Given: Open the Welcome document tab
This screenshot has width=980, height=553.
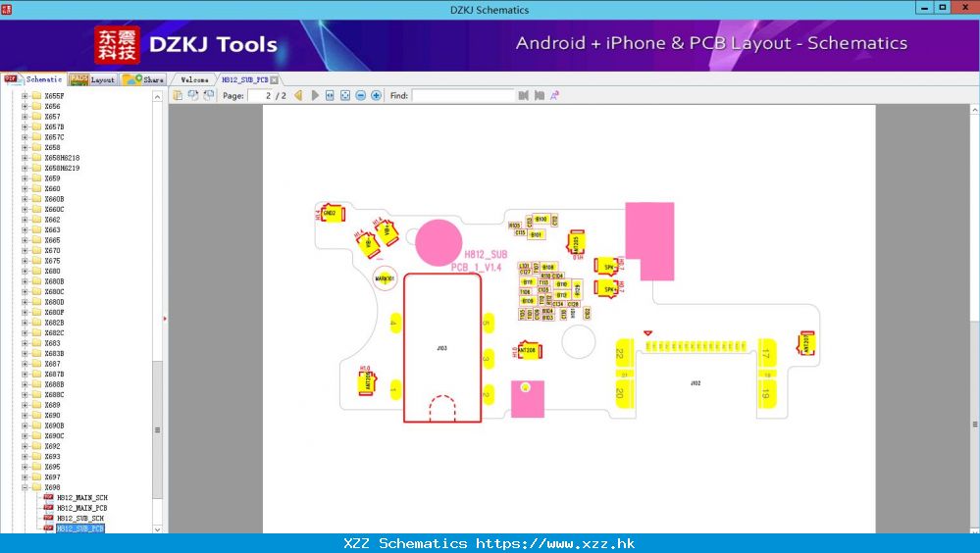Looking at the screenshot, I should tap(194, 80).
